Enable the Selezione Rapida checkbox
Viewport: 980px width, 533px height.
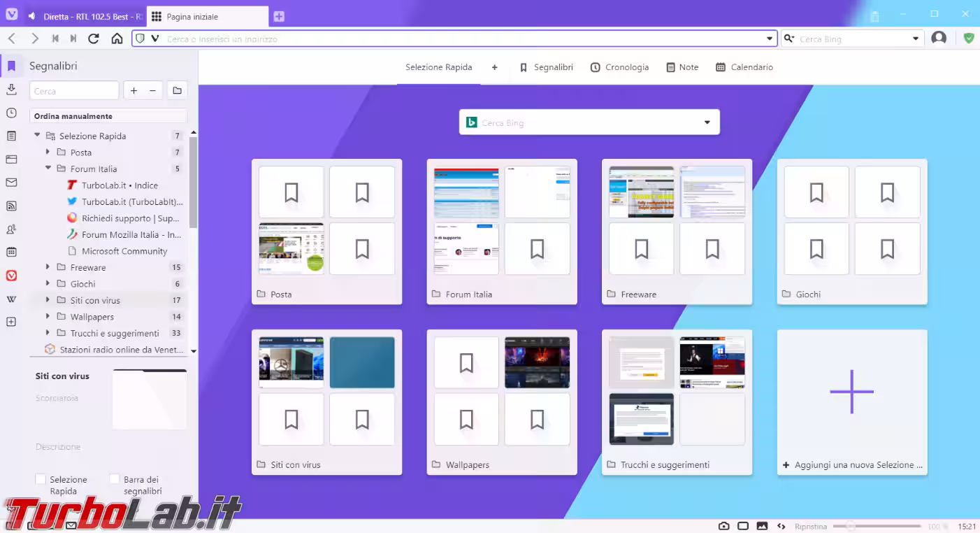point(41,479)
